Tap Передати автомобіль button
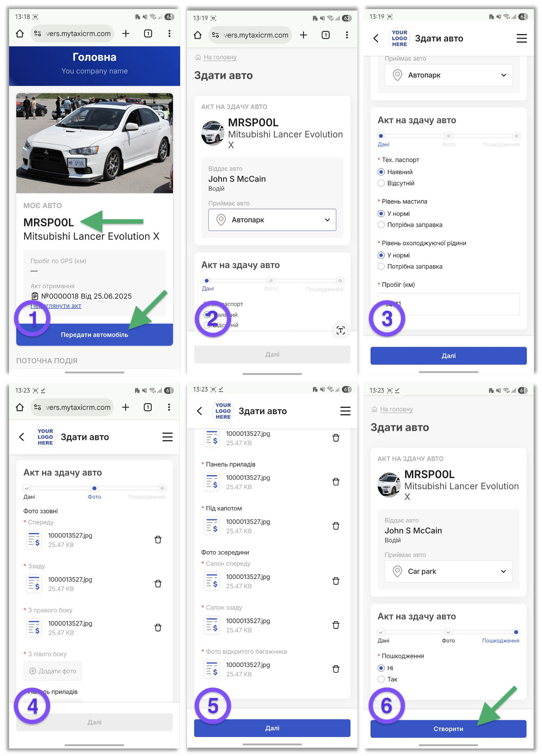542x756 pixels. tap(95, 334)
